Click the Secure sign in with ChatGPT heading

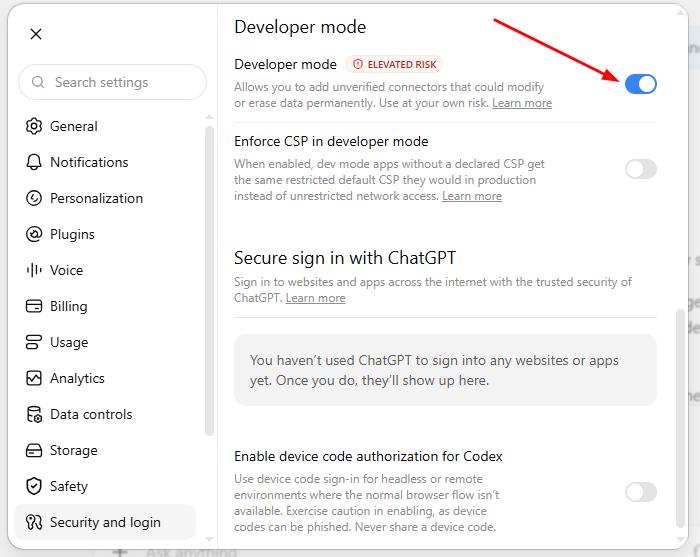[x=345, y=258]
